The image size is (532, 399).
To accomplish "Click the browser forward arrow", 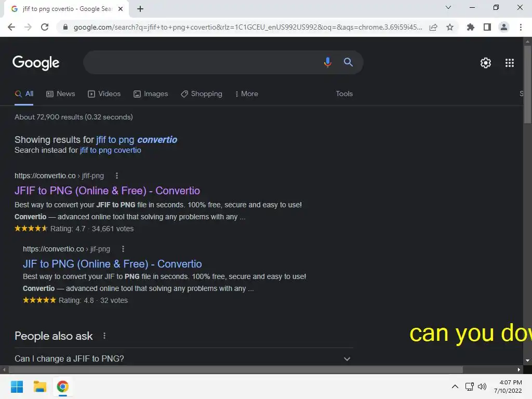I will tap(28, 27).
